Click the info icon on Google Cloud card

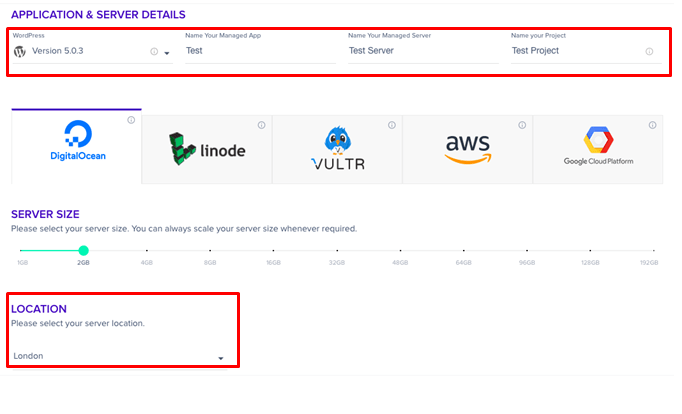(x=652, y=125)
